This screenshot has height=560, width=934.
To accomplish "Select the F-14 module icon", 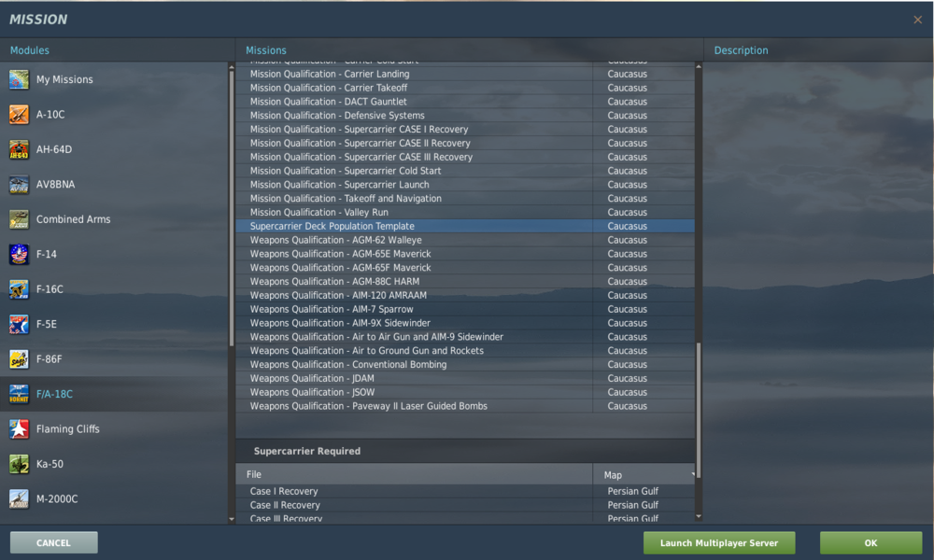I will pos(19,254).
